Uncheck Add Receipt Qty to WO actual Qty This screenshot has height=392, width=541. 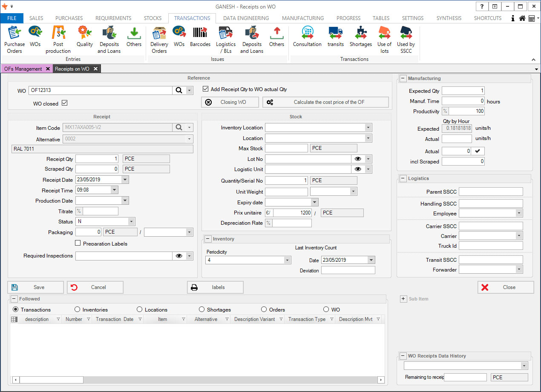click(206, 89)
